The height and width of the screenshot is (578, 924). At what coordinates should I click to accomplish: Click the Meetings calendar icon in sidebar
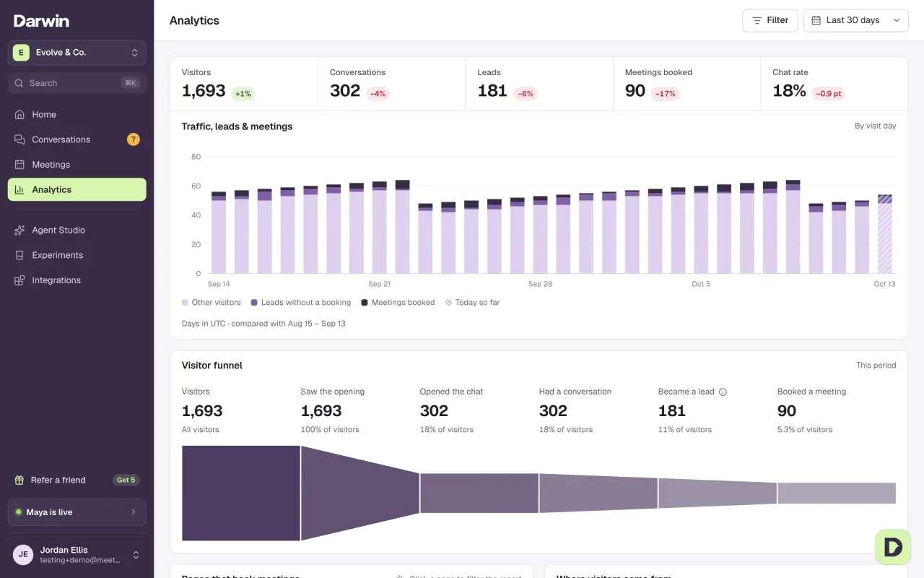(19, 165)
